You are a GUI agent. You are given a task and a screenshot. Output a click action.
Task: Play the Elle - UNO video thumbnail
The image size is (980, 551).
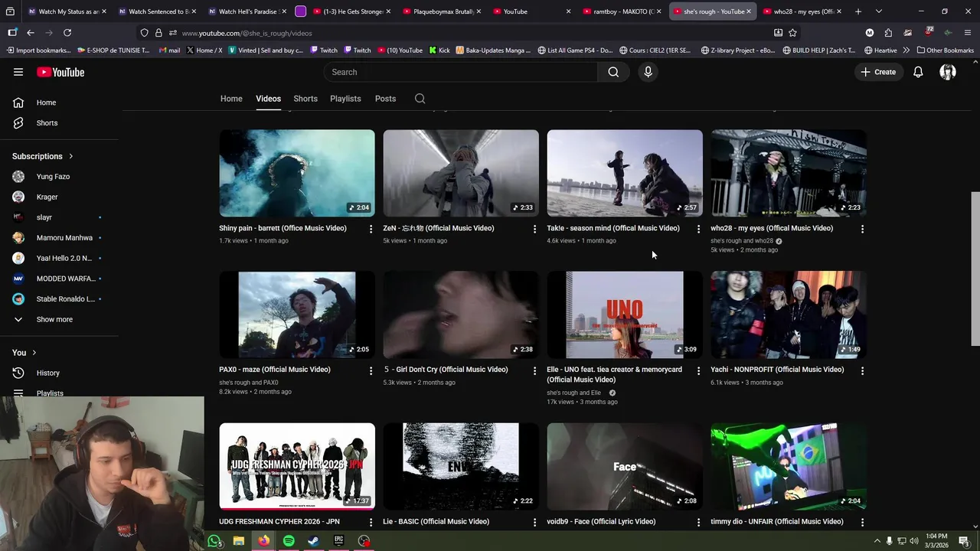click(x=625, y=315)
